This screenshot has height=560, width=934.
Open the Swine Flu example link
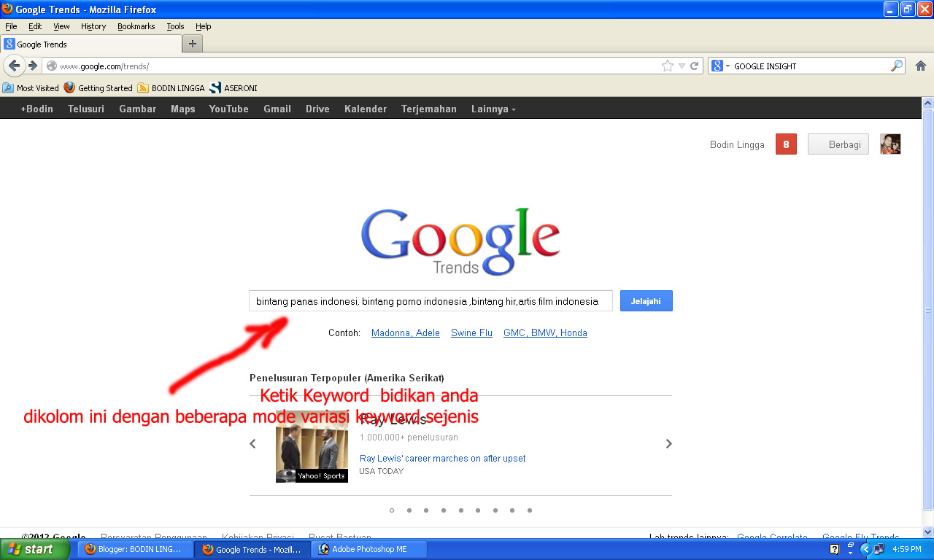tap(471, 332)
